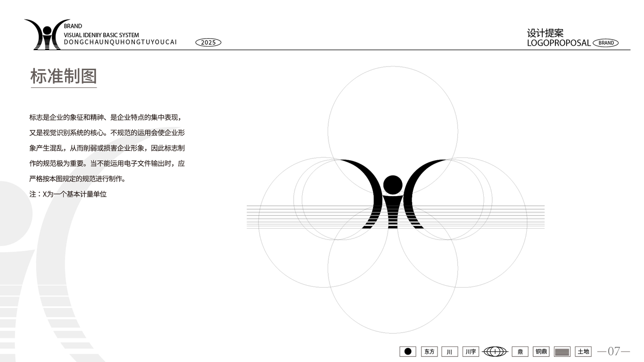Image resolution: width=644 pixels, height=362 pixels.
Task: Select the 川 box in the footer
Action: point(450,352)
